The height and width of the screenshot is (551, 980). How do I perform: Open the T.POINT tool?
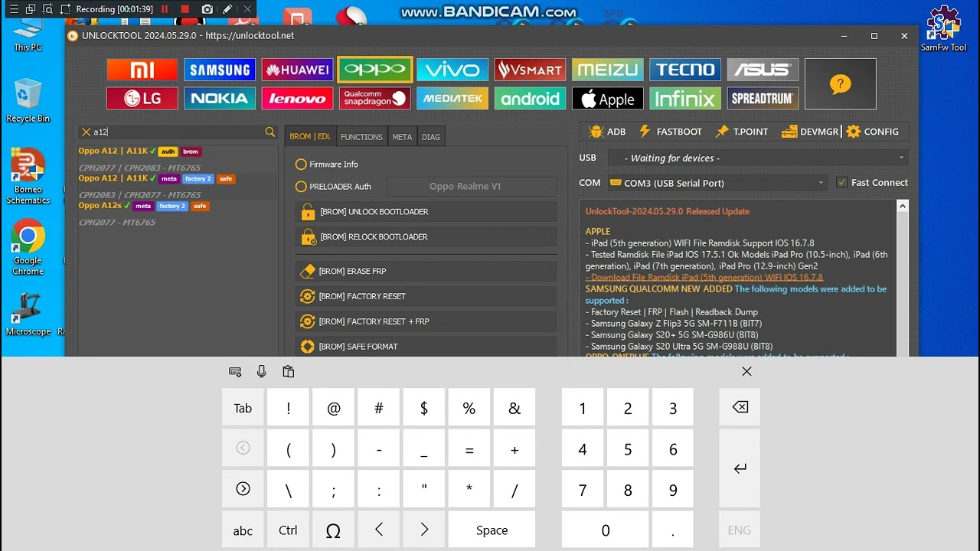(741, 131)
